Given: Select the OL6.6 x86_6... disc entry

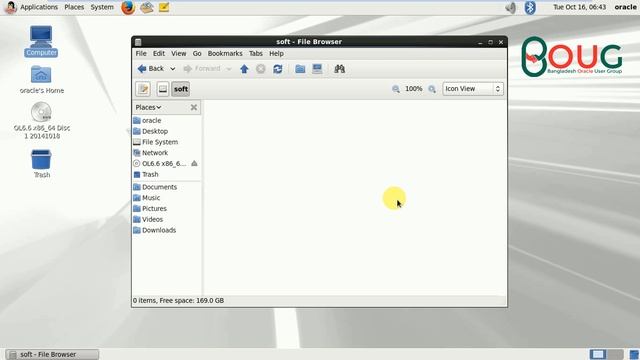Looking at the screenshot, I should 161,163.
